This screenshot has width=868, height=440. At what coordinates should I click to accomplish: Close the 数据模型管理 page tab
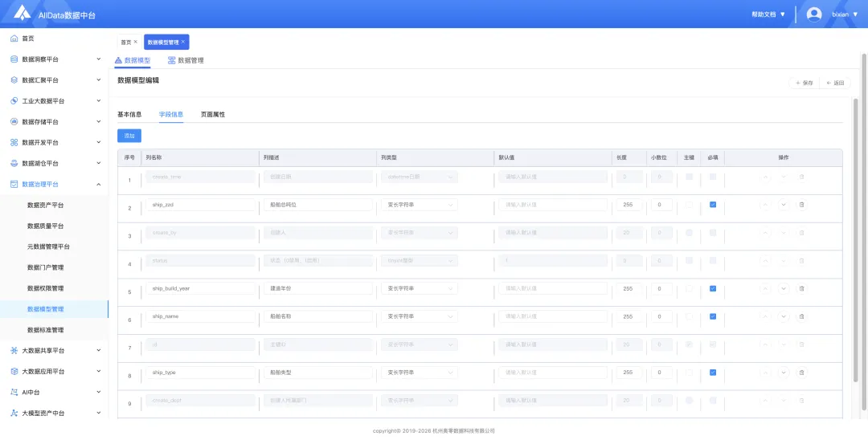tap(183, 42)
